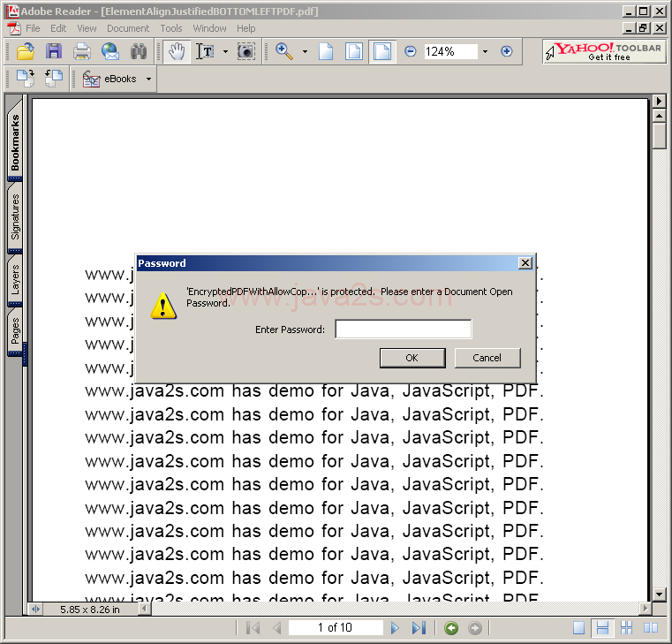Viewport: 672px width, 644px height.
Task: Select the Text Select tool
Action: tap(206, 51)
